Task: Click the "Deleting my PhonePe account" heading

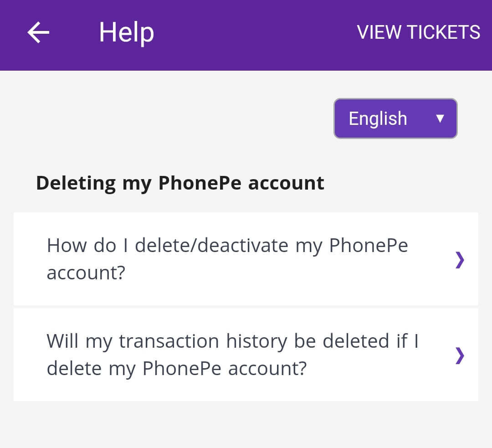Action: 180,183
